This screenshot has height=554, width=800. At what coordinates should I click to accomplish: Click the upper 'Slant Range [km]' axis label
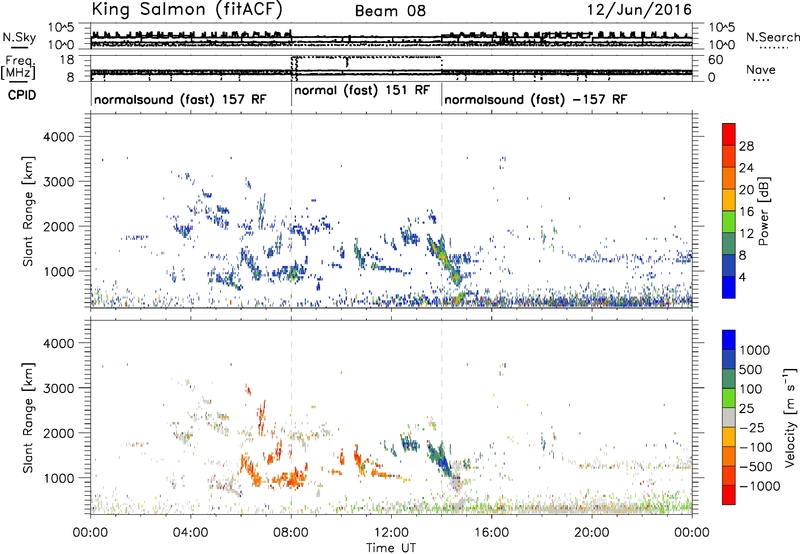coord(28,211)
